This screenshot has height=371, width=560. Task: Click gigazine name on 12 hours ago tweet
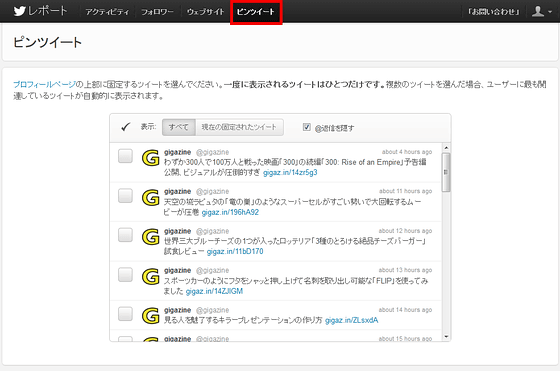178,231
